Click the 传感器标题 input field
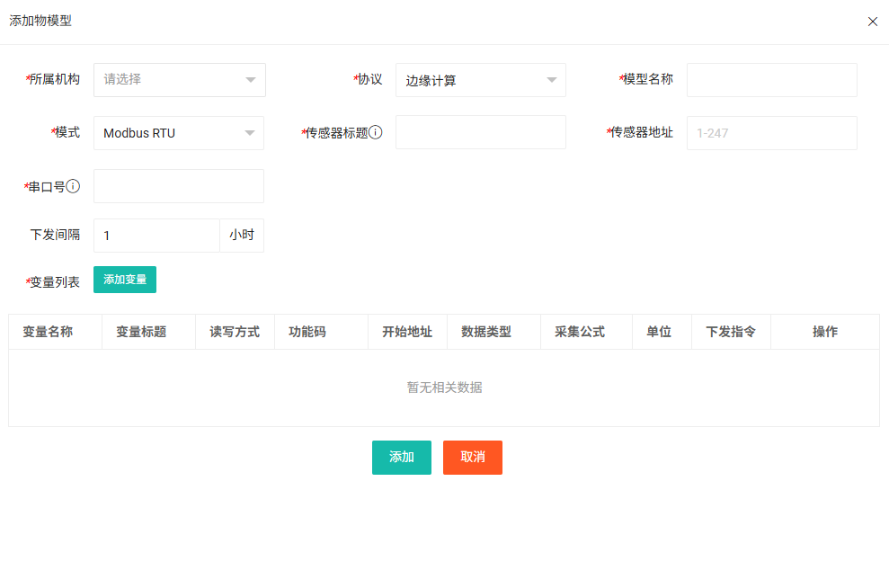The height and width of the screenshot is (588, 889). pos(481,132)
